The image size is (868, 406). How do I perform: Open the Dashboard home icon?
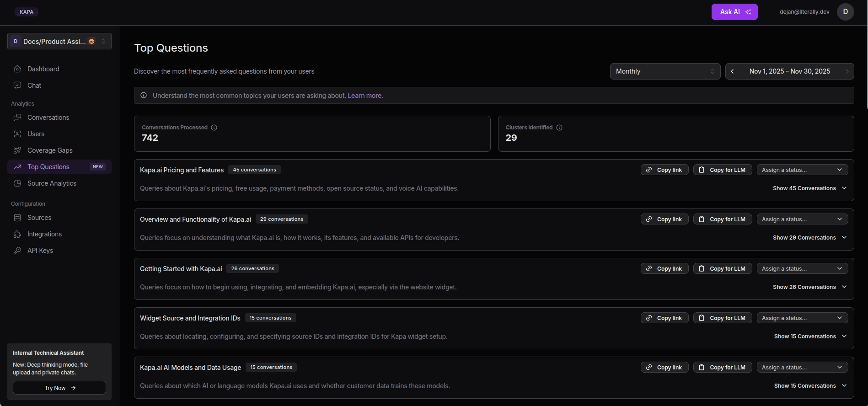pyautogui.click(x=17, y=69)
